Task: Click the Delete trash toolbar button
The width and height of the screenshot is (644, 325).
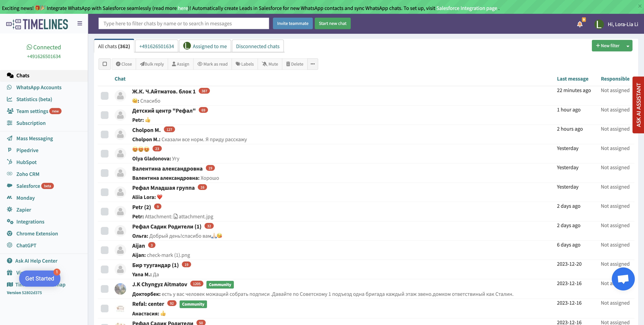Action: [x=295, y=64]
